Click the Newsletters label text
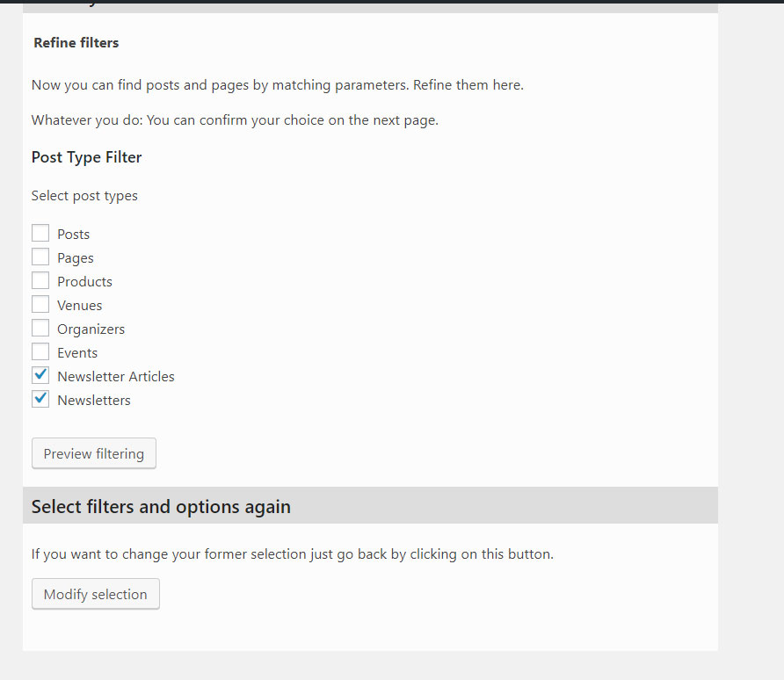The width and height of the screenshot is (784, 680). [x=94, y=401]
